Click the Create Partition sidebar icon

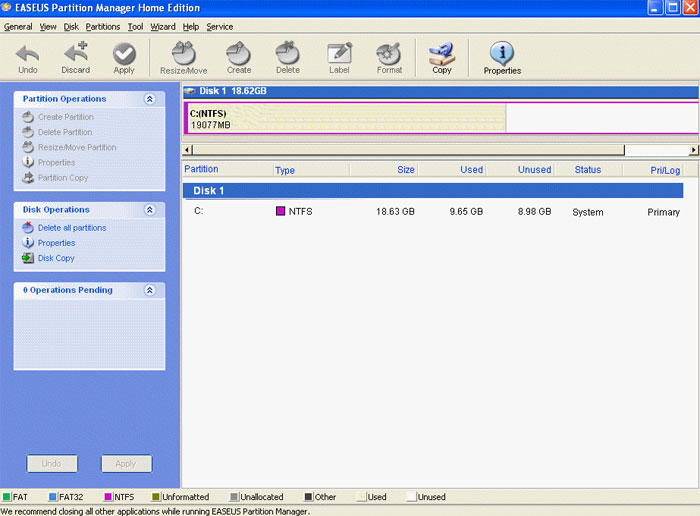coord(28,117)
